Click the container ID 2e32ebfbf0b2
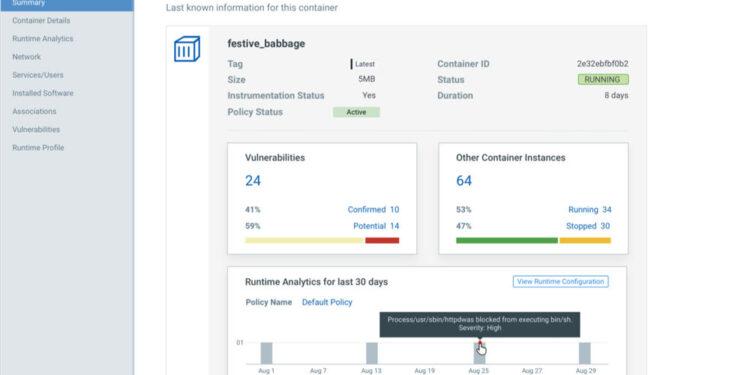This screenshot has height=375, width=750. coord(602,64)
